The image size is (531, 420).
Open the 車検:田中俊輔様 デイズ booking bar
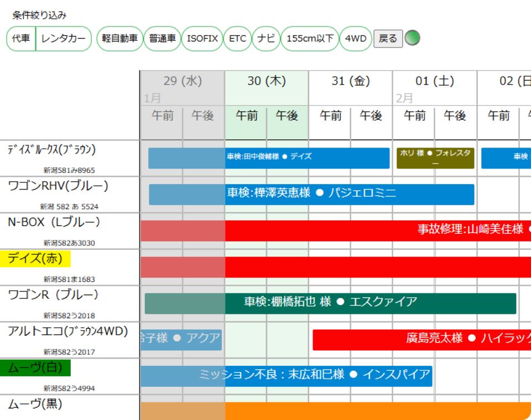pyautogui.click(x=269, y=158)
